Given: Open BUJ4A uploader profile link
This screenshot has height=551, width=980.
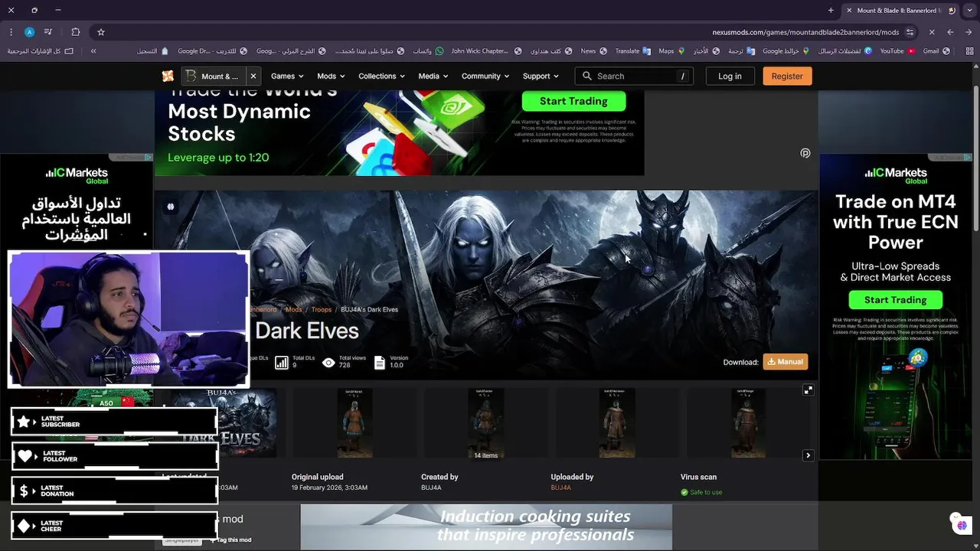Looking at the screenshot, I should tap(561, 487).
